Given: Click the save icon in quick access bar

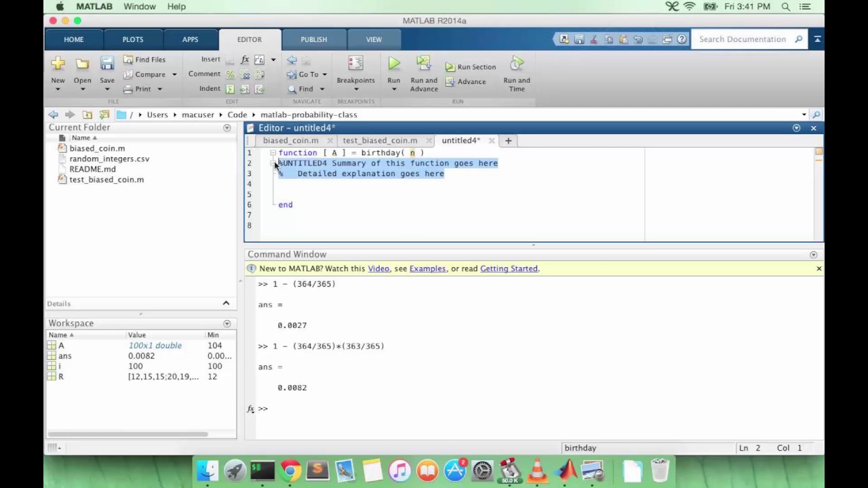Looking at the screenshot, I should point(579,39).
